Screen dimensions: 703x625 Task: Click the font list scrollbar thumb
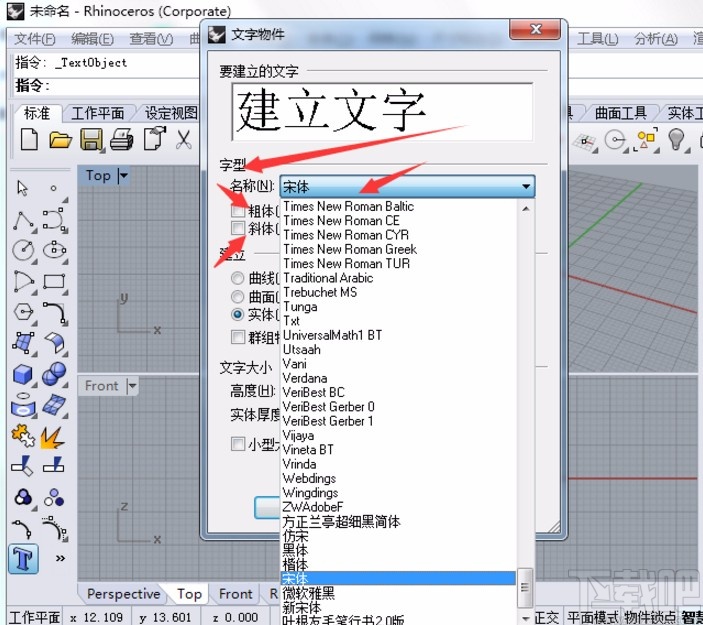pyautogui.click(x=525, y=587)
